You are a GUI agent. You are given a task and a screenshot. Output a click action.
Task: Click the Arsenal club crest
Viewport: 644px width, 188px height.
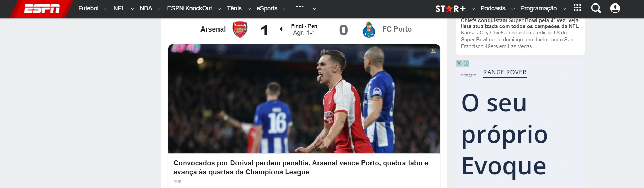pyautogui.click(x=240, y=29)
